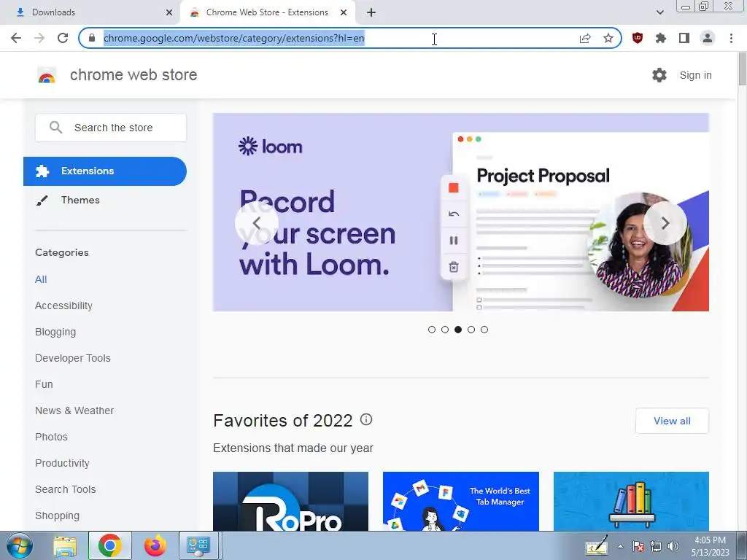Reload the current page
747x560 pixels.
(63, 38)
